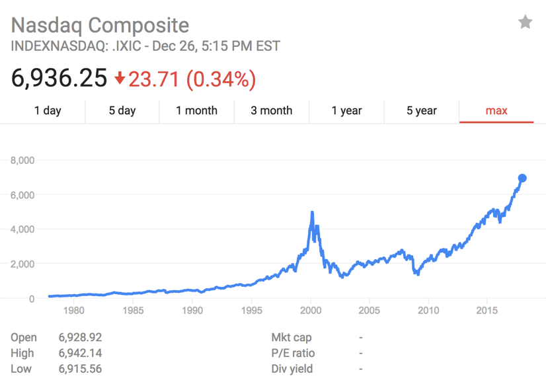Click the 23.71 (0.34%) change text
The height and width of the screenshot is (392, 546).
192,79
